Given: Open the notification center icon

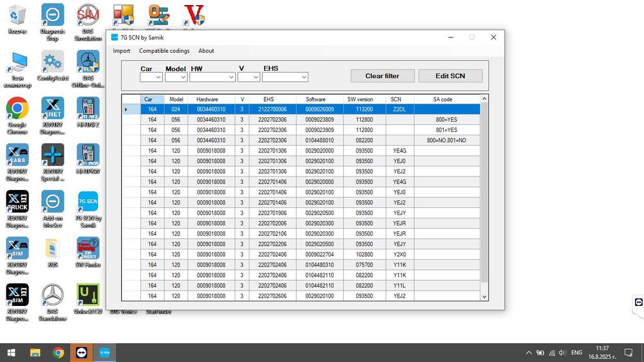Looking at the screenshot, I should pos(629,352).
